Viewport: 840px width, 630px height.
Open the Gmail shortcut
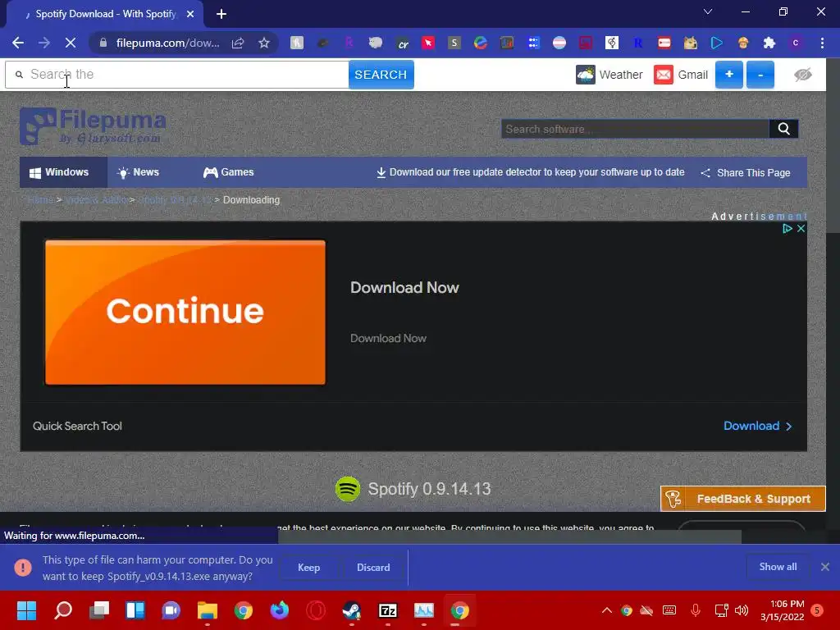[681, 75]
